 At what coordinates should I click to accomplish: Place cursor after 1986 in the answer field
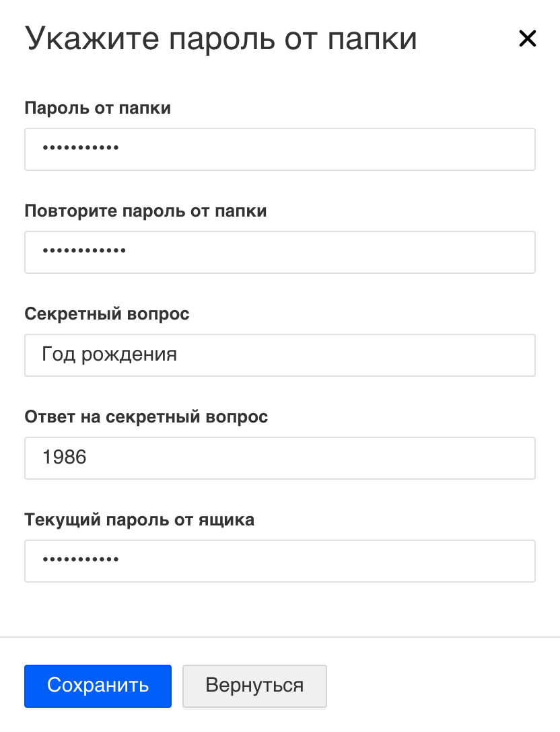coord(88,458)
